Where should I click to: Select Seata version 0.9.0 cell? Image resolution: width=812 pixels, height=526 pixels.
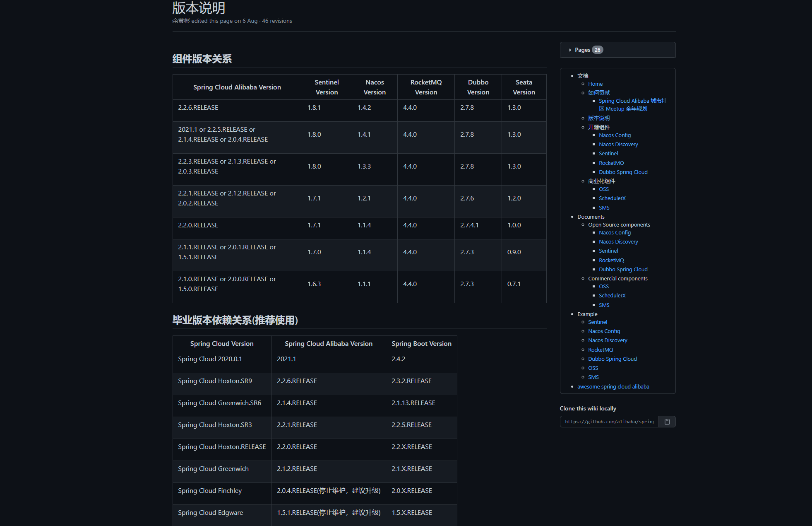click(524, 255)
